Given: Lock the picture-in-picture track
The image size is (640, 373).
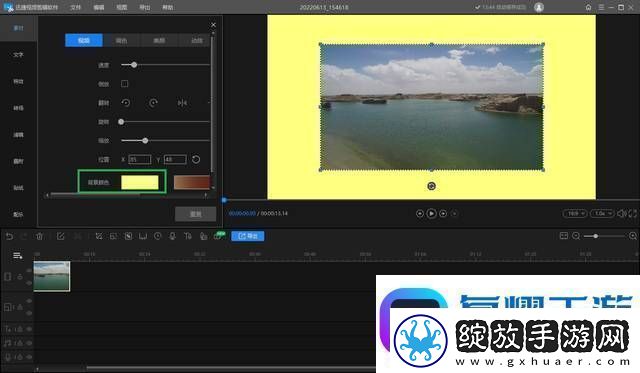Looking at the screenshot, I should 20,307.
